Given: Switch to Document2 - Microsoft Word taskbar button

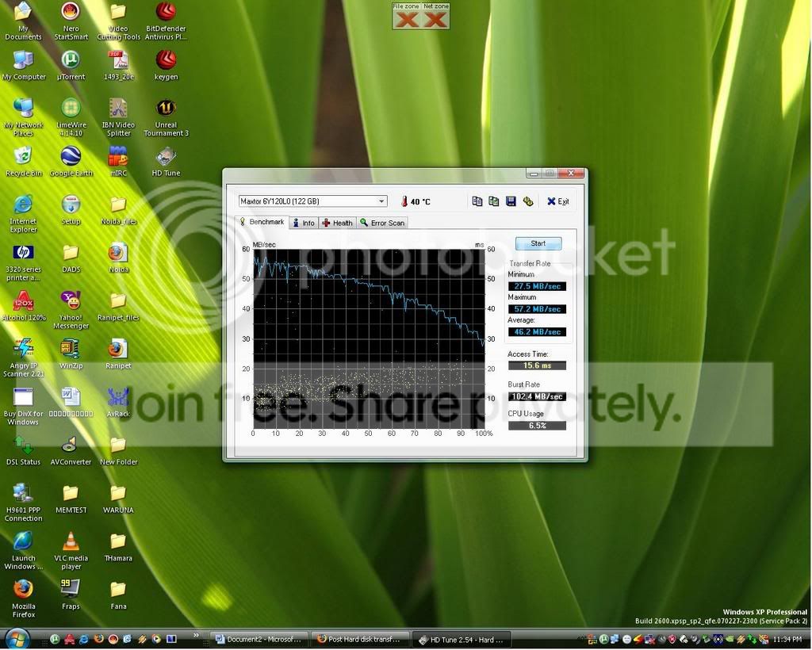Looking at the screenshot, I should click(x=259, y=640).
